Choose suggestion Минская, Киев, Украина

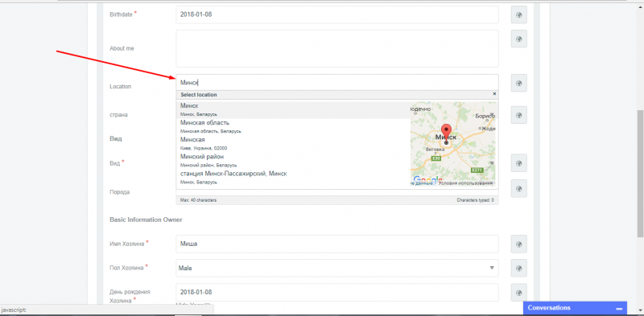(x=293, y=144)
